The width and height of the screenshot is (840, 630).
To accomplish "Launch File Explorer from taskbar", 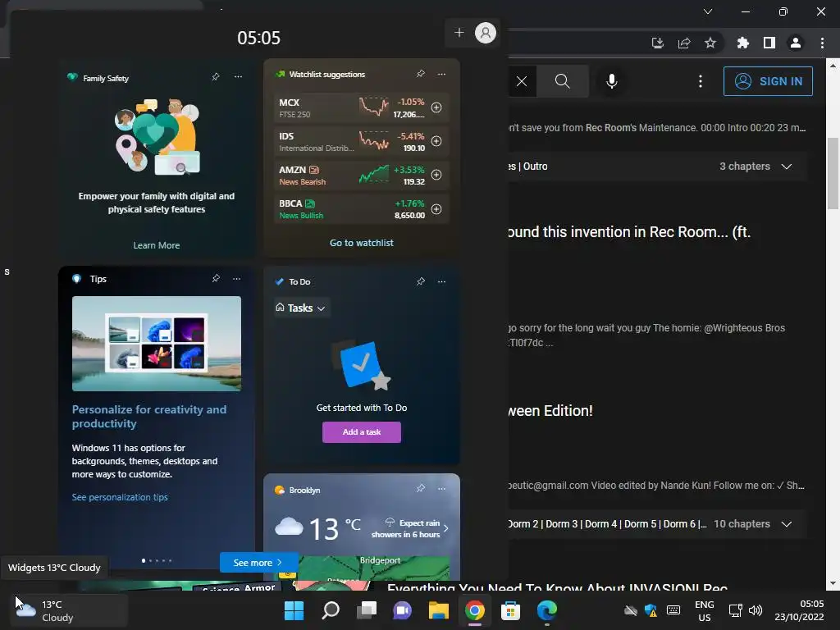I will point(438,610).
